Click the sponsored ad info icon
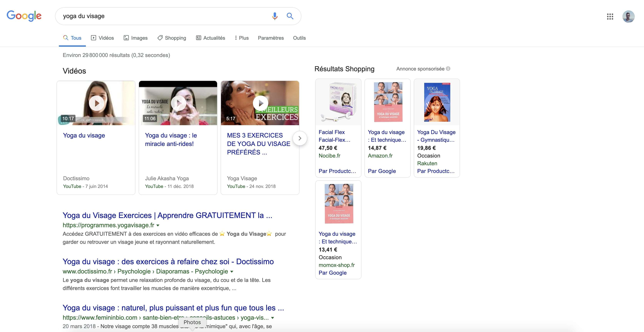The height and width of the screenshot is (332, 644). point(448,69)
